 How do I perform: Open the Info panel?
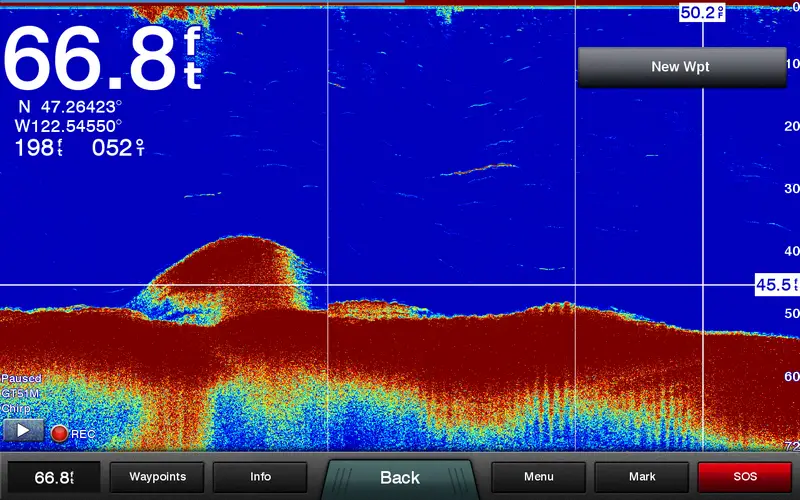click(x=260, y=477)
